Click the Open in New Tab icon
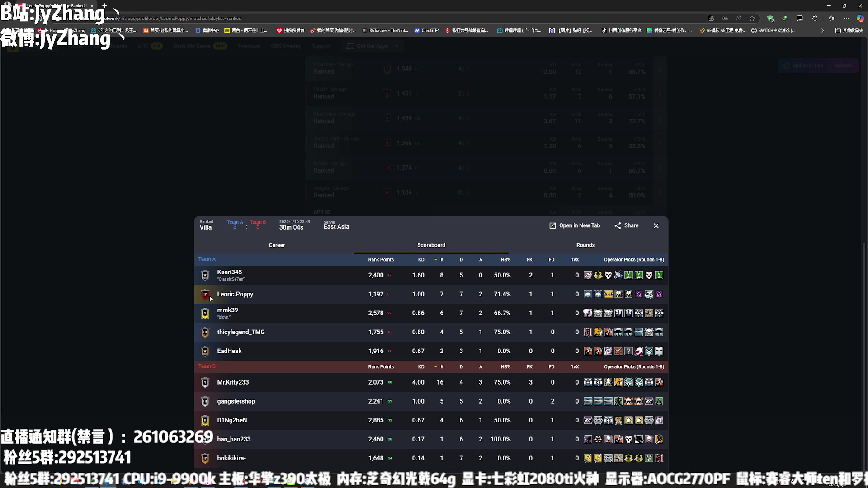This screenshot has height=488, width=868. 552,225
